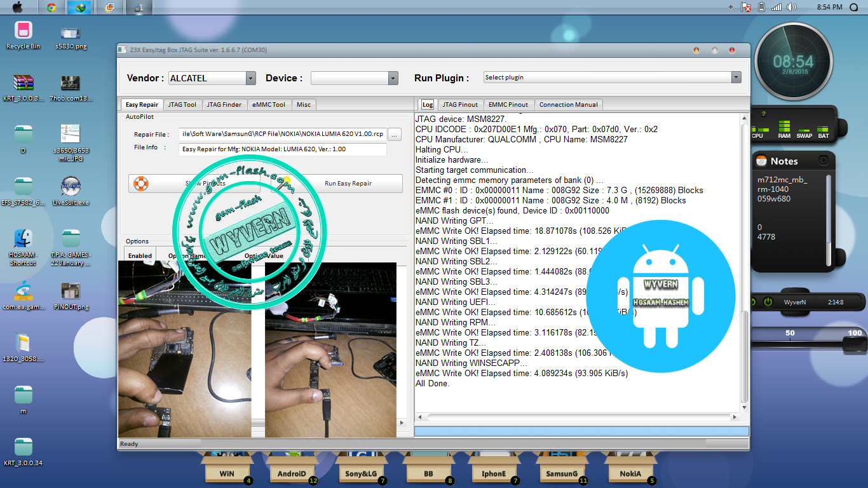Screen dimensions: 868x488
Task: Open the 7hob.com13 desktop file
Action: click(x=71, y=87)
